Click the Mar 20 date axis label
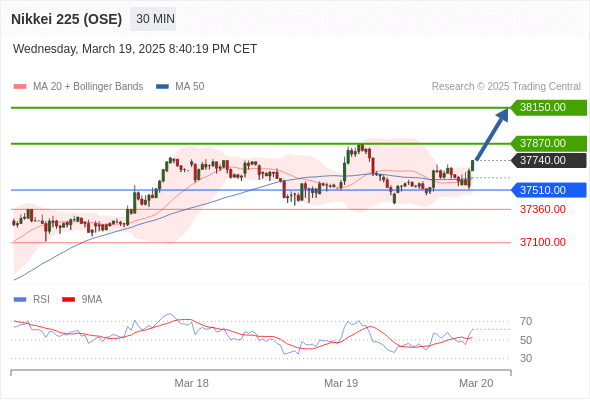 (476, 383)
